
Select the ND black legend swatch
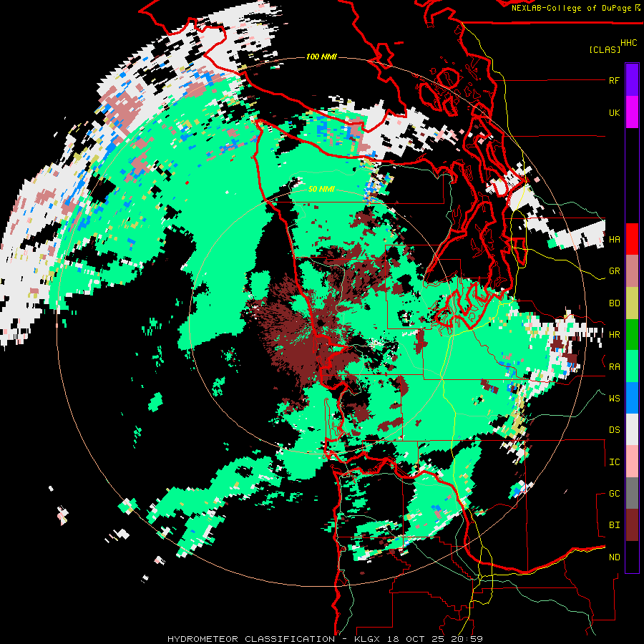coord(632,557)
